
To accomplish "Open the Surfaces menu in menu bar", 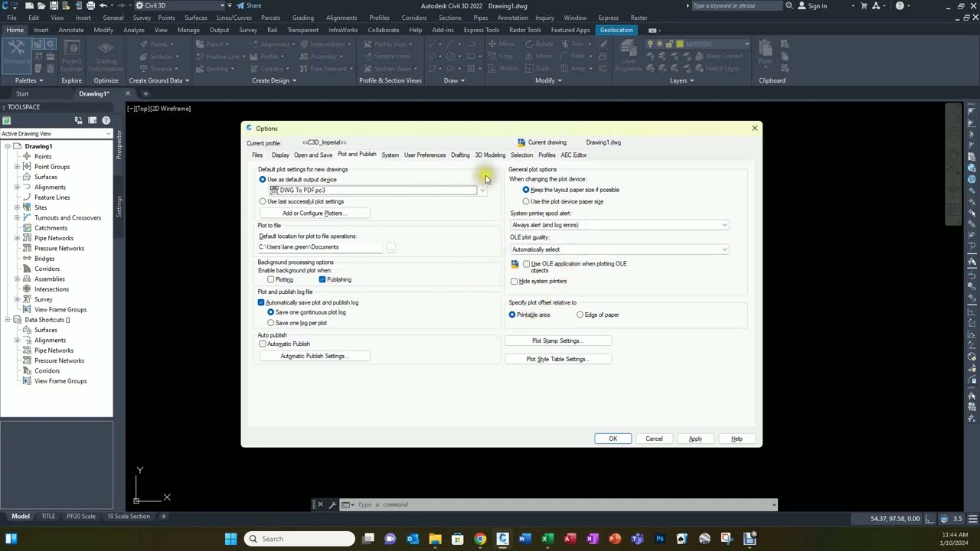I will [x=196, y=18].
